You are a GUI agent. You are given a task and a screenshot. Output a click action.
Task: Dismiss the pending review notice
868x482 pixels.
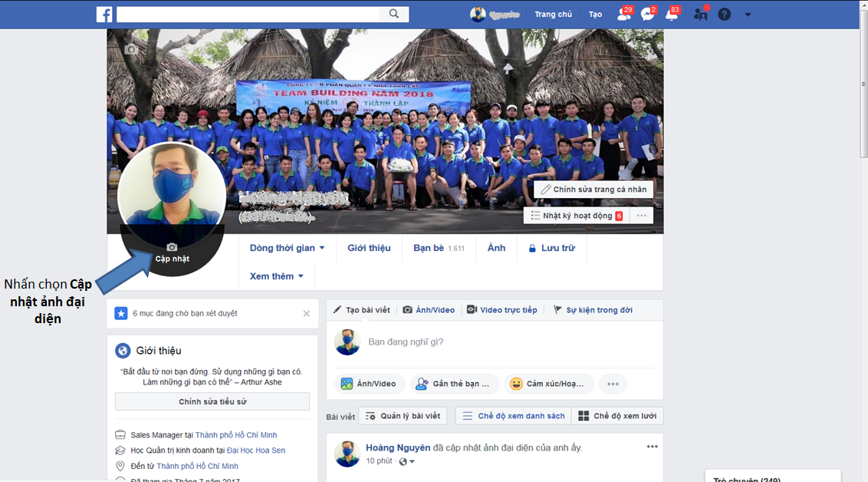click(306, 314)
